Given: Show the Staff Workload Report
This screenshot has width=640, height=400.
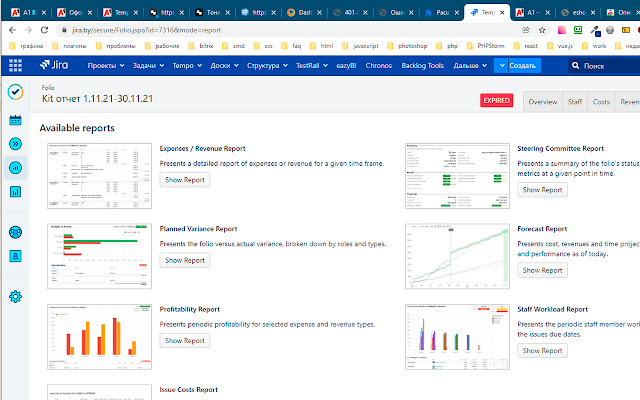Looking at the screenshot, I should pyautogui.click(x=542, y=351).
